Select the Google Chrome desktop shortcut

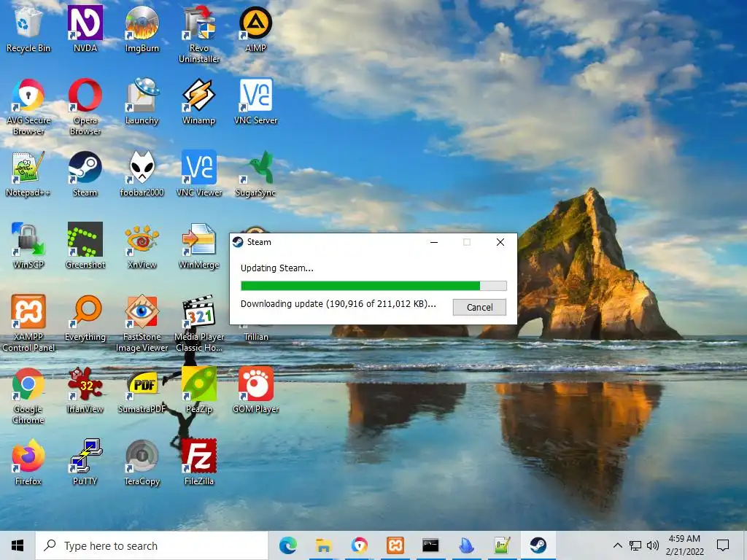click(x=28, y=395)
